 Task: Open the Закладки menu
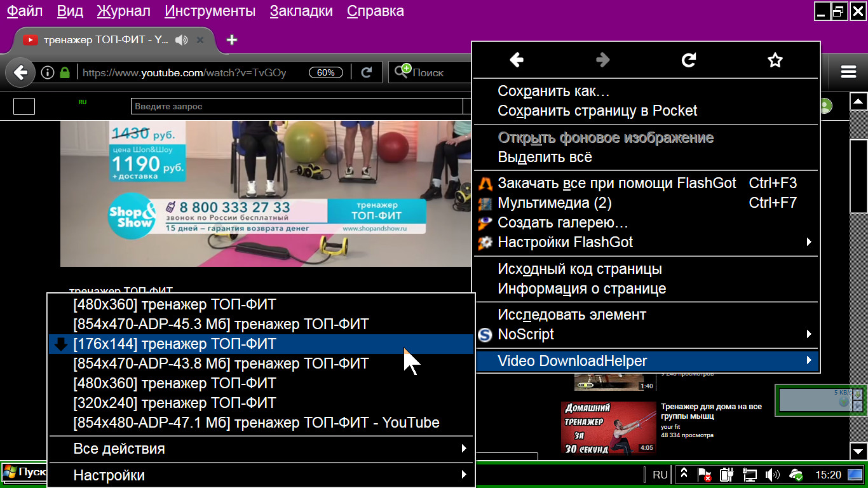[301, 11]
